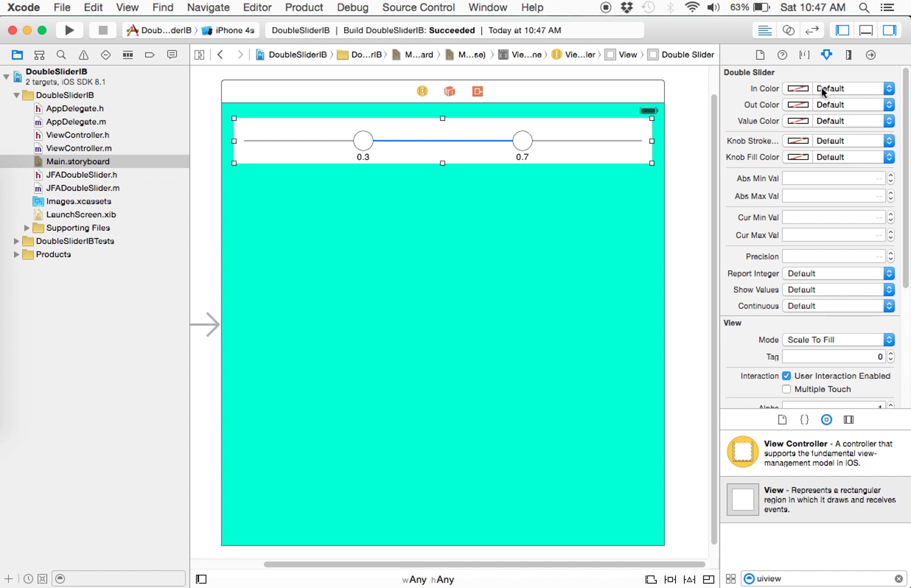Click the wAny hAny size class control

coord(428,580)
